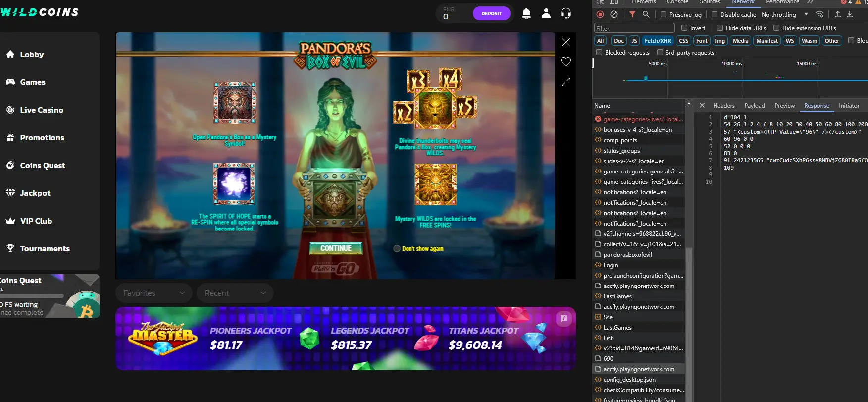868x402 pixels.
Task: Enable Disable cache checkbox
Action: tap(715, 14)
